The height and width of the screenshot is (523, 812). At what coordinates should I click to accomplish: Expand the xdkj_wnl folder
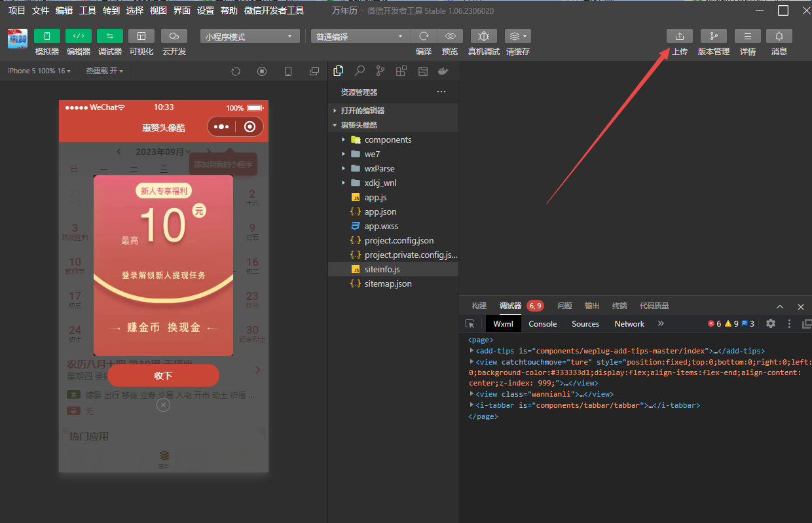(393, 183)
